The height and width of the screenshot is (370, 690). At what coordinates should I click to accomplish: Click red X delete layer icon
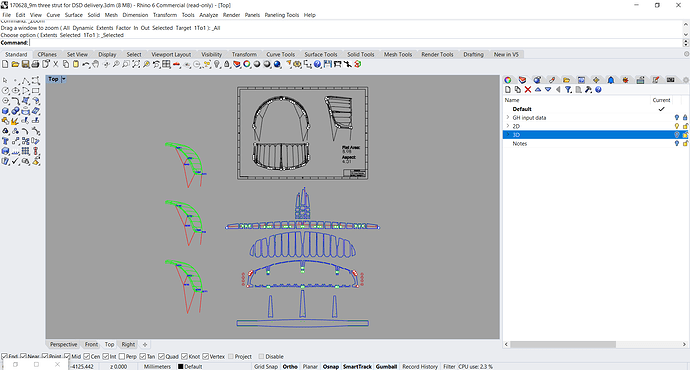(528, 89)
